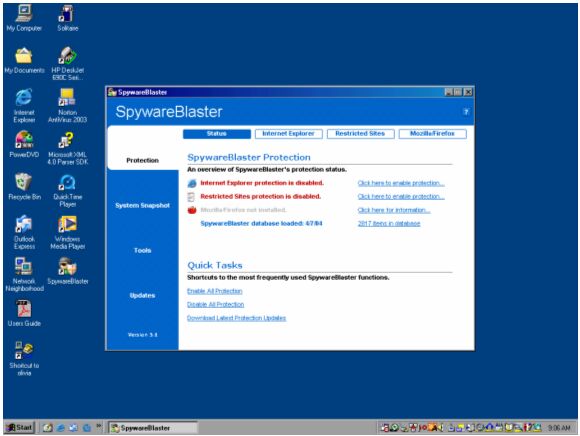Close the SpywareBlaster window

coord(468,92)
